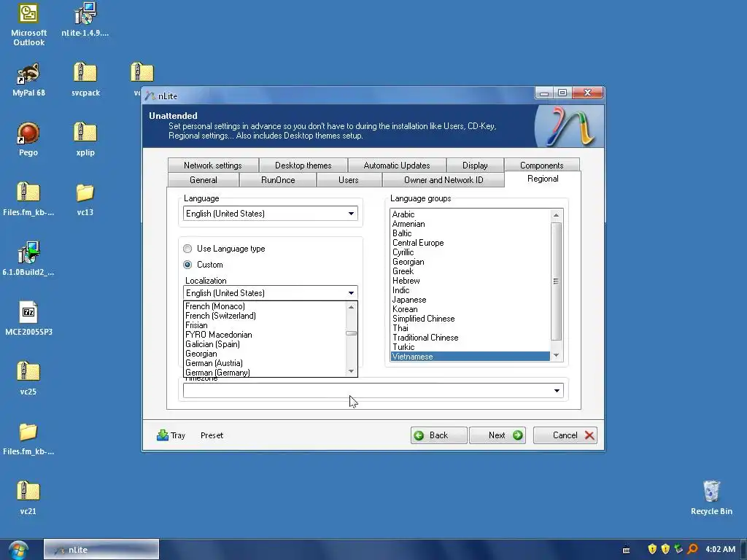Switch to the Components tab
Viewport: 747px width, 560px height.
point(542,166)
